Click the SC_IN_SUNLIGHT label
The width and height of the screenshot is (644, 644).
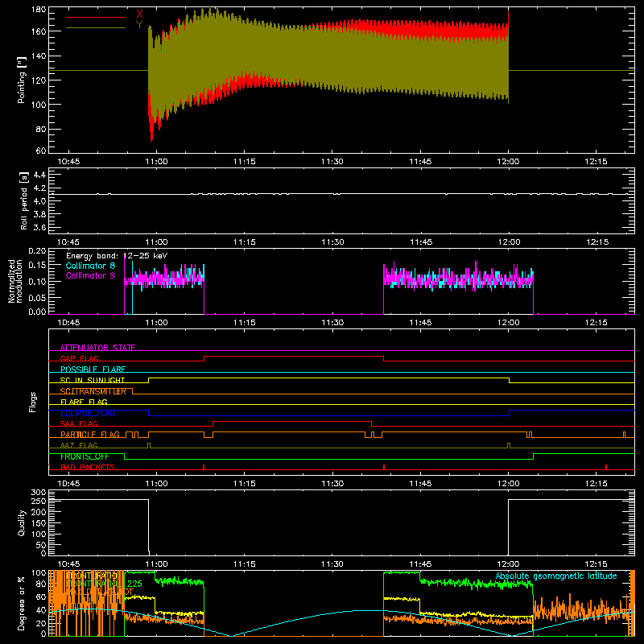point(93,380)
